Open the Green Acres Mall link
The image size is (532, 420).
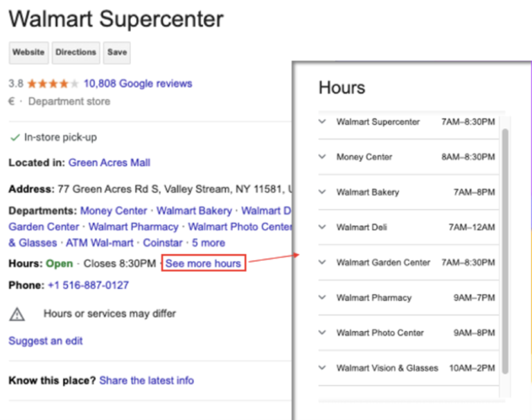(x=109, y=163)
